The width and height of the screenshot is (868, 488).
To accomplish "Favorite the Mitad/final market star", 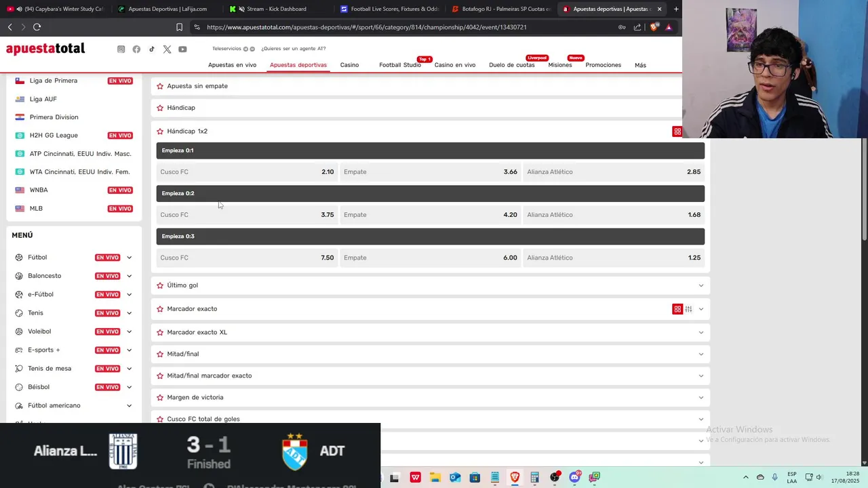I will click(x=160, y=354).
